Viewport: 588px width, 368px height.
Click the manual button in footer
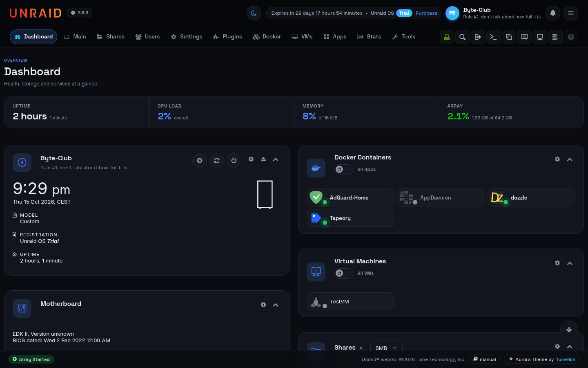[x=485, y=359]
